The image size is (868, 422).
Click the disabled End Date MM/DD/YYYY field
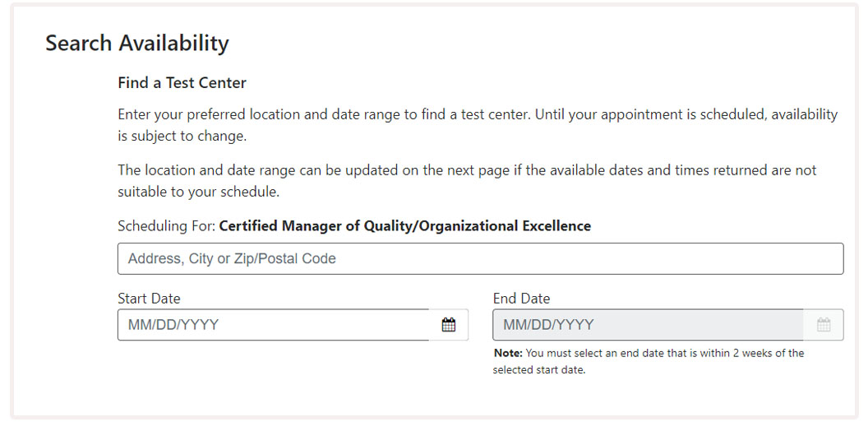pos(649,325)
